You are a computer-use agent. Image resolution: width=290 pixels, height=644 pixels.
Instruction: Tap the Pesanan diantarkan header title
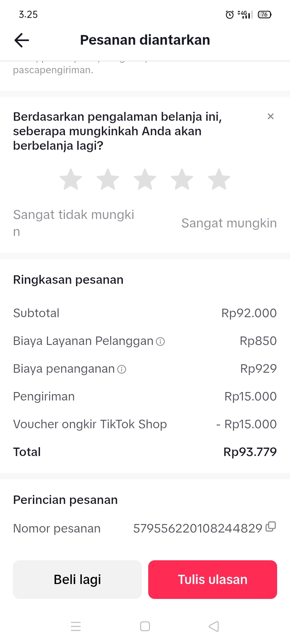(x=145, y=40)
